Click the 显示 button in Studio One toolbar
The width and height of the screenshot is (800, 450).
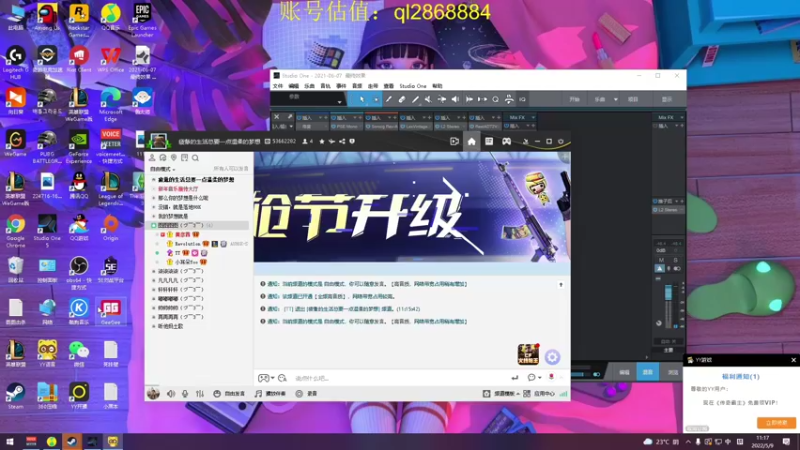667,99
